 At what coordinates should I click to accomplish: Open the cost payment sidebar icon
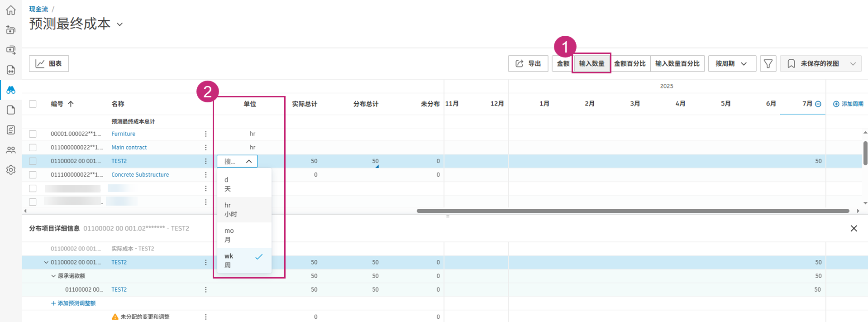(x=11, y=50)
